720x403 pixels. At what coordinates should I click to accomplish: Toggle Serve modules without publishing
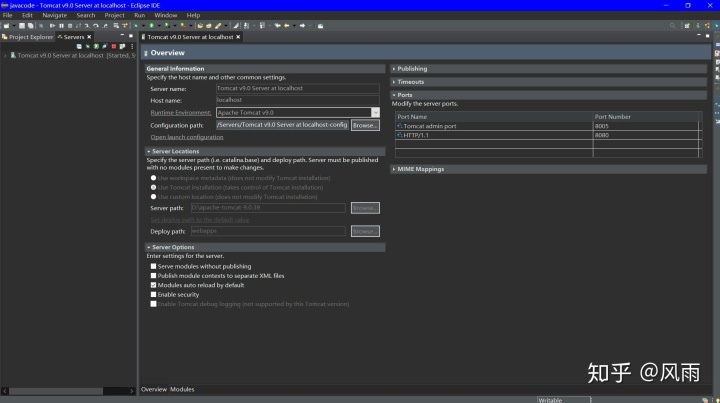153,266
